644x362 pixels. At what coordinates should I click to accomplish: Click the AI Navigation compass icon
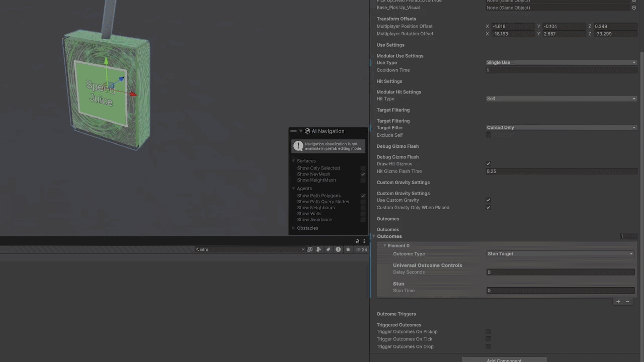[x=307, y=131]
